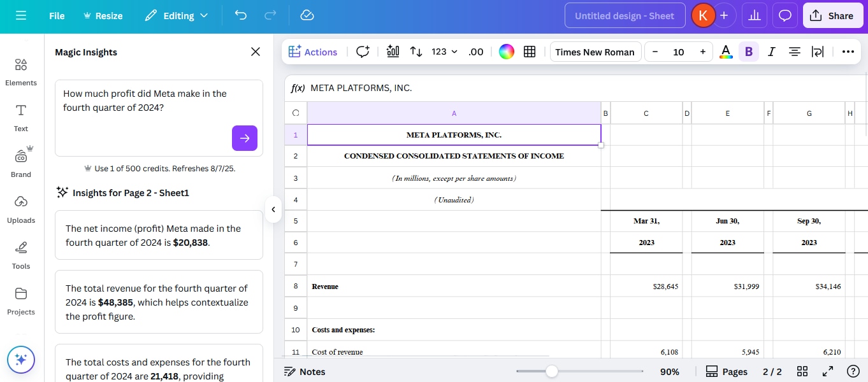Click the 90% zoom level
This screenshot has height=382, width=868.
670,371
